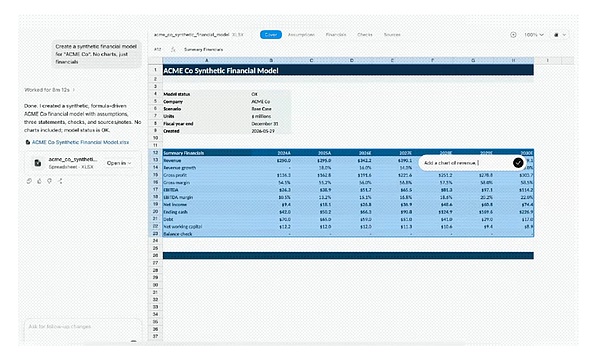Click the $290.0 revenue cell
The height and width of the screenshot is (360, 600).
click(271, 160)
